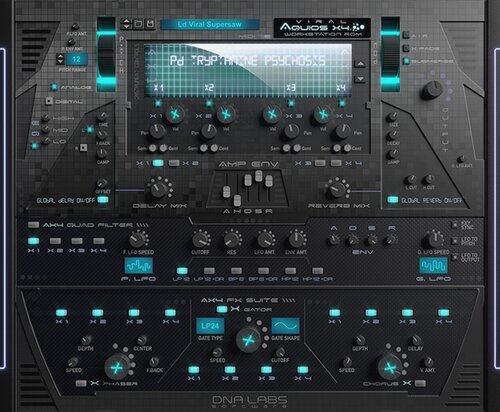
Task: Toggle the AX4 Quad Filter power button
Action: coord(33,225)
